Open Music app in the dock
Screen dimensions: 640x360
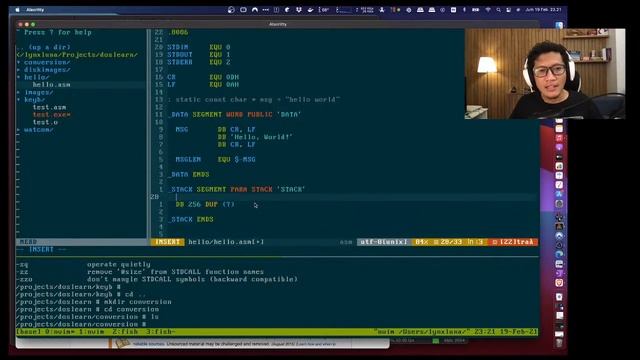click(x=559, y=138)
